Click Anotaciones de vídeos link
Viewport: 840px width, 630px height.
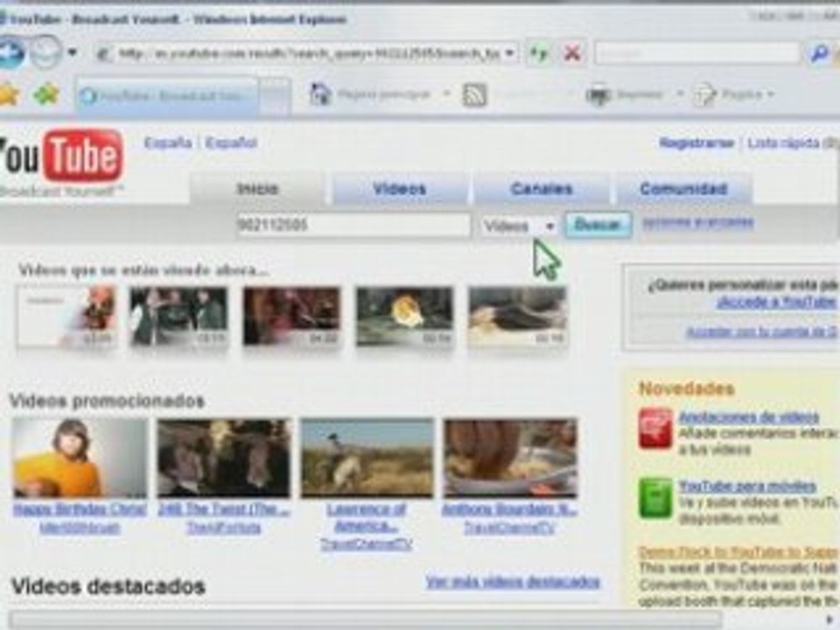749,417
